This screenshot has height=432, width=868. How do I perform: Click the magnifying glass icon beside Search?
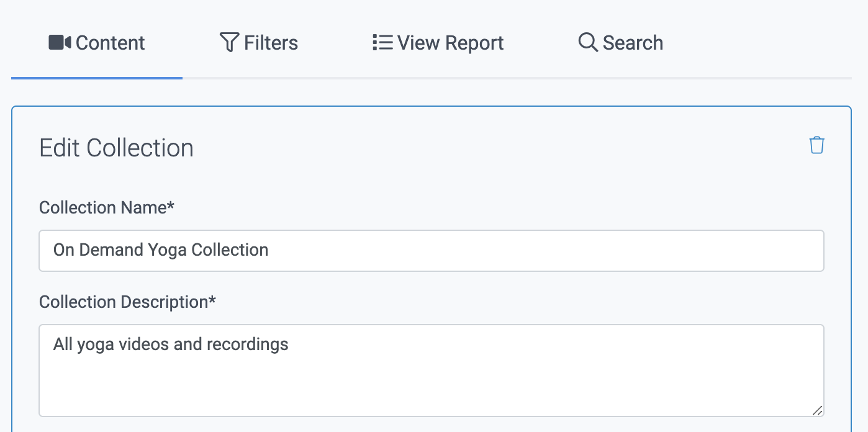587,43
